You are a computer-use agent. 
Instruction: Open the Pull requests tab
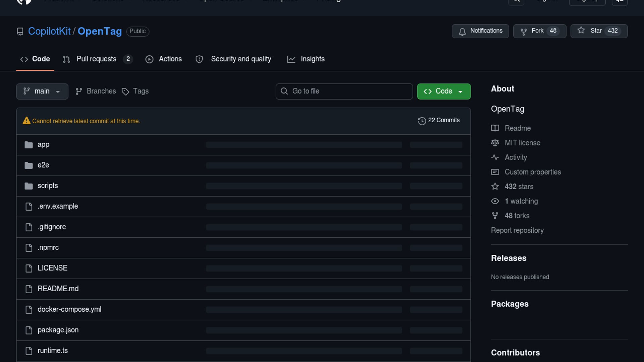98,59
